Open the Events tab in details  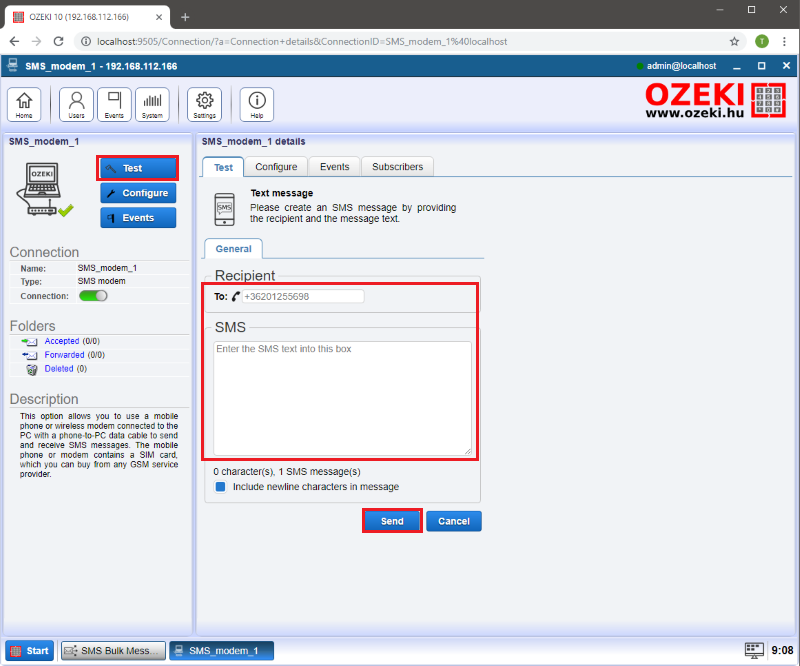click(334, 167)
